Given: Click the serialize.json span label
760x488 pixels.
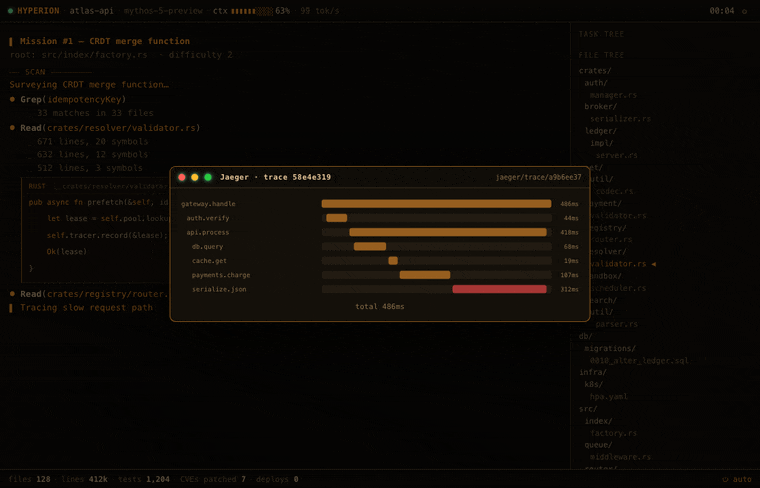Looking at the screenshot, I should coord(219,289).
